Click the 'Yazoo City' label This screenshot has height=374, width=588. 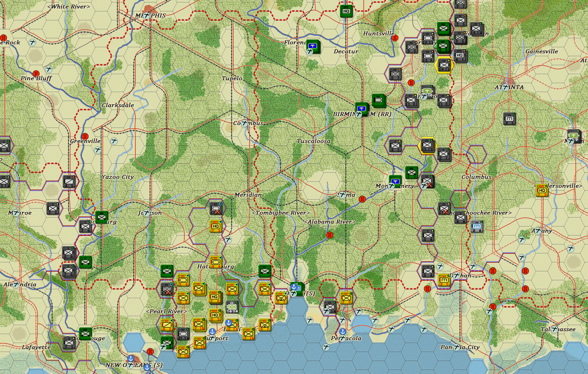[117, 177]
